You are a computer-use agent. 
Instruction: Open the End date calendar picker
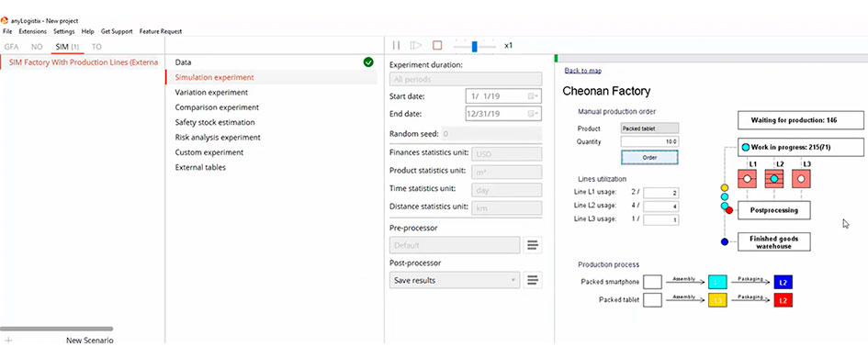(533, 114)
